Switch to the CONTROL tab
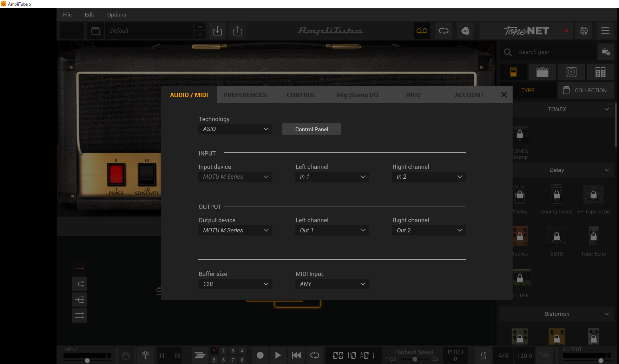Screen dimensions: 619x364 [301, 95]
